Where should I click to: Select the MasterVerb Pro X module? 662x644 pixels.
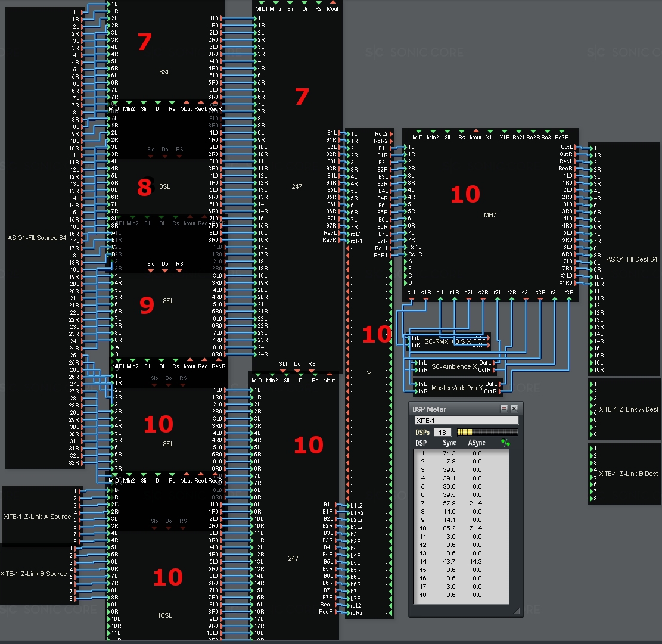pos(457,388)
